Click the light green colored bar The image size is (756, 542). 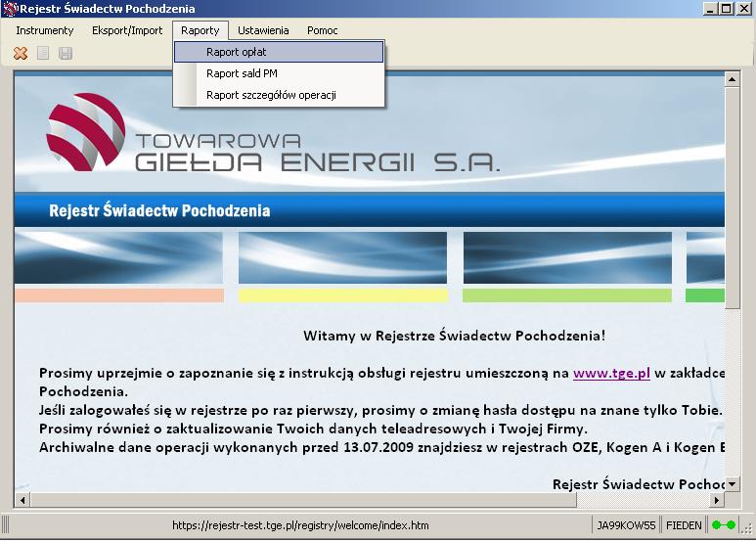point(567,295)
